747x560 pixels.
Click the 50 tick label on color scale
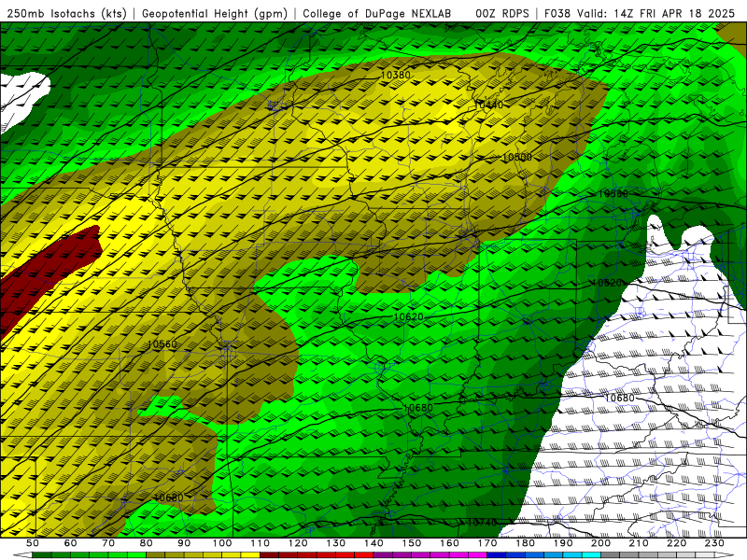click(33, 543)
